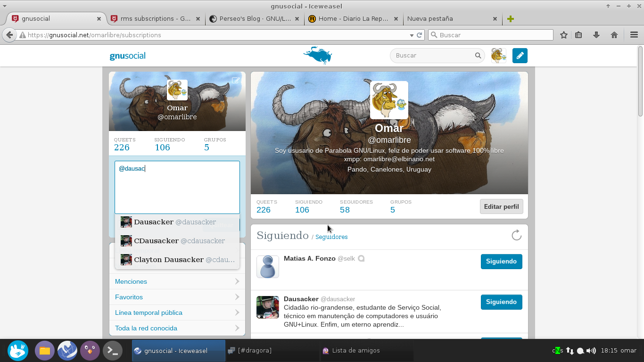The image size is (644, 362).
Task: Go to the browser home page icon
Action: [x=614, y=35]
